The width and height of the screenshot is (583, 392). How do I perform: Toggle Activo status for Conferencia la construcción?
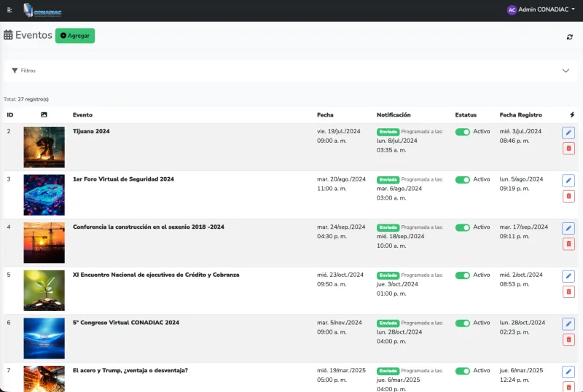(463, 227)
